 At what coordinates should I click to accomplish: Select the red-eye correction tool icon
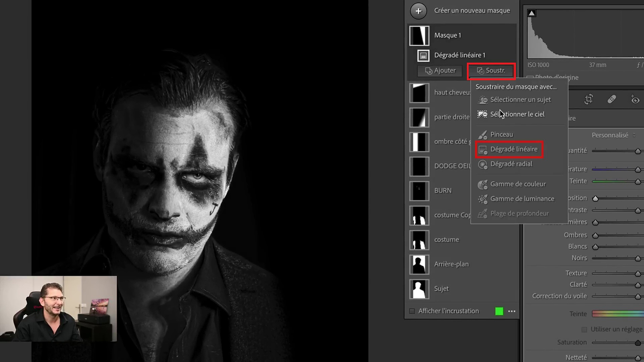coord(635,100)
